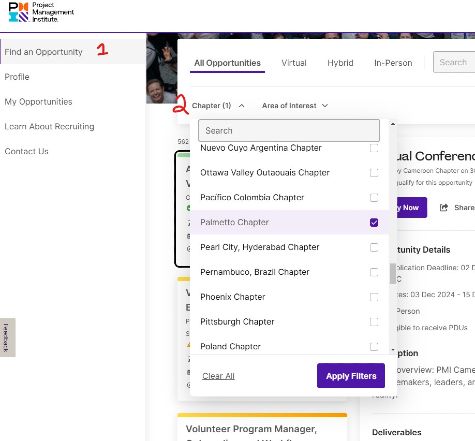Open the Feedback side tab
Image resolution: width=475 pixels, height=441 pixels.
coord(7,337)
